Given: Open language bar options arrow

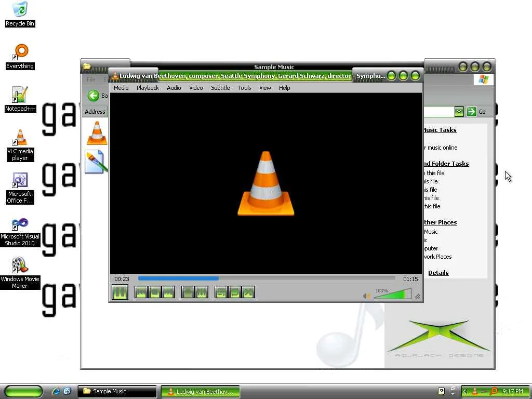Looking at the screenshot, I should tap(453, 394).
